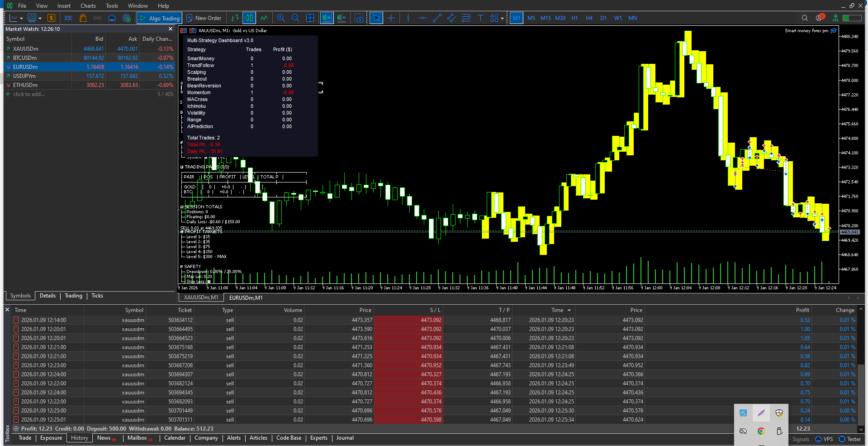Viewport: 868px width, 446px height.
Task: Click the search magnifier in the toolbar
Action: (805, 18)
